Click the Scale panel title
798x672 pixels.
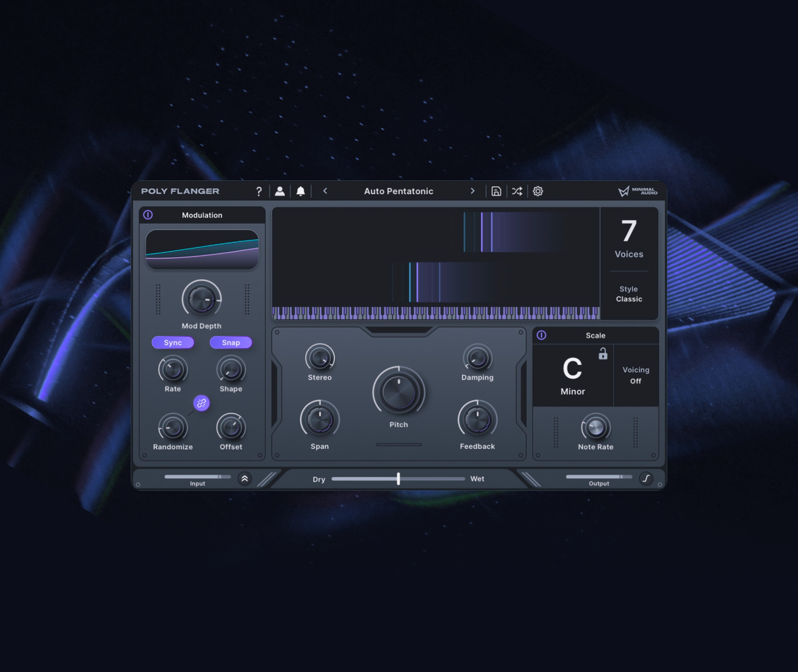596,336
